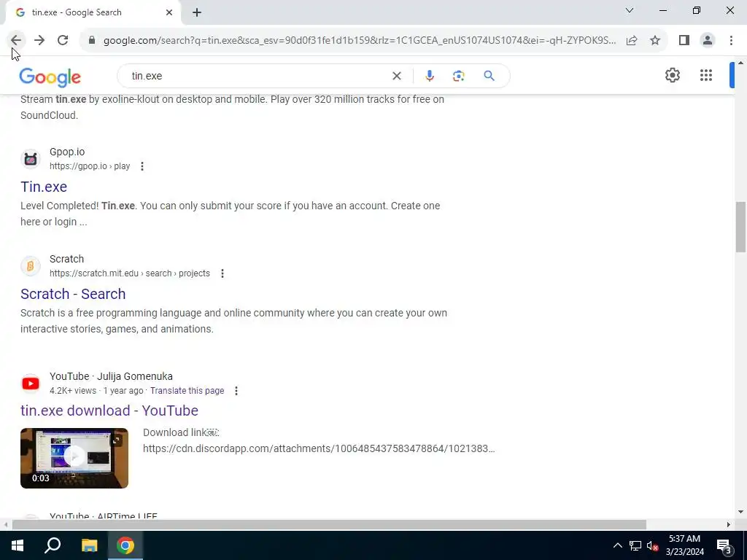Click the "Scratch is a free programming" snippet
Viewport: 747px width, 560px height.
point(233,321)
